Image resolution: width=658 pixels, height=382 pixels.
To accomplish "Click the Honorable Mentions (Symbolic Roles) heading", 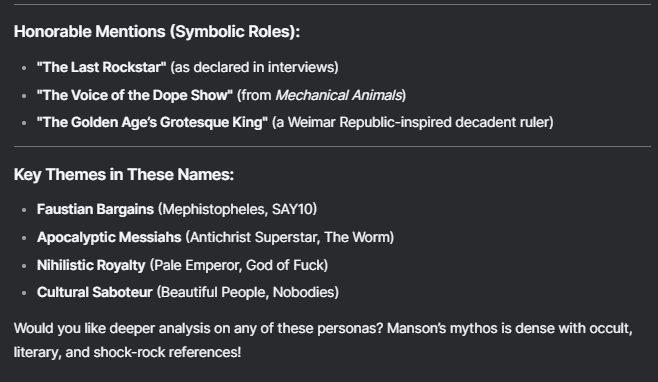I will click(x=157, y=32).
